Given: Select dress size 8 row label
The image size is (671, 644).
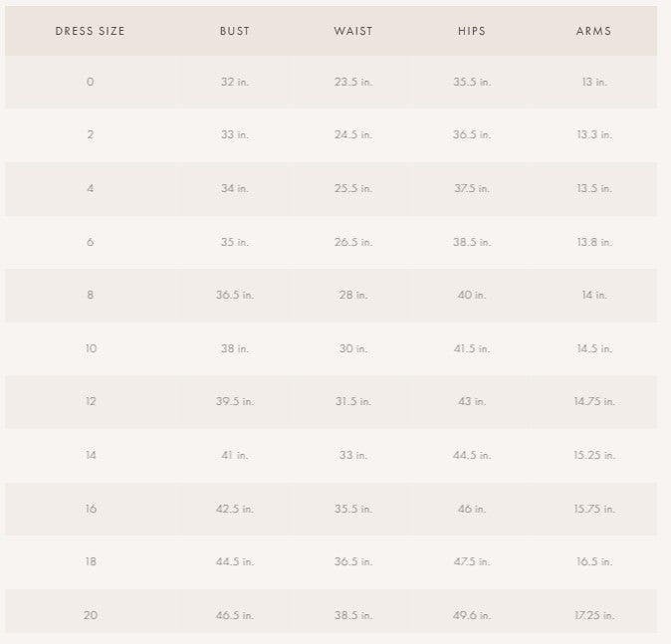Looking at the screenshot, I should coord(91,295).
